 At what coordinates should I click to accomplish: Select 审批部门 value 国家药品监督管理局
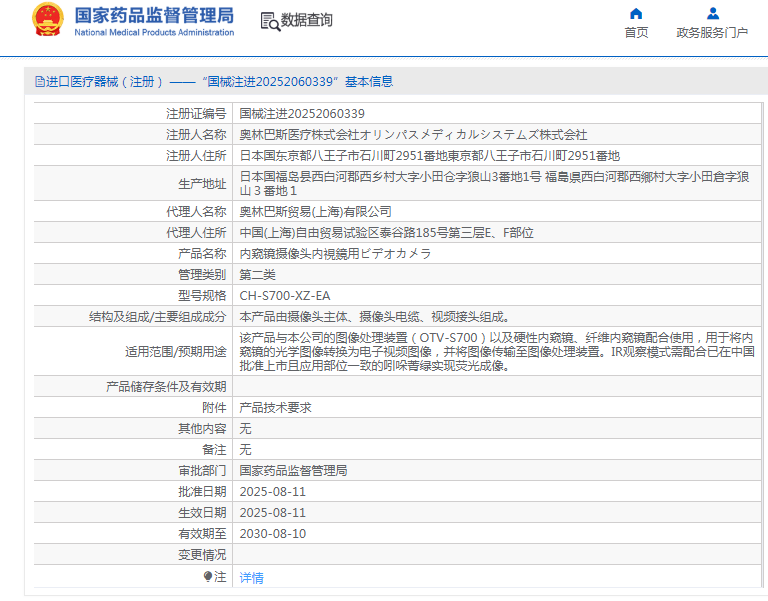[x=293, y=471]
